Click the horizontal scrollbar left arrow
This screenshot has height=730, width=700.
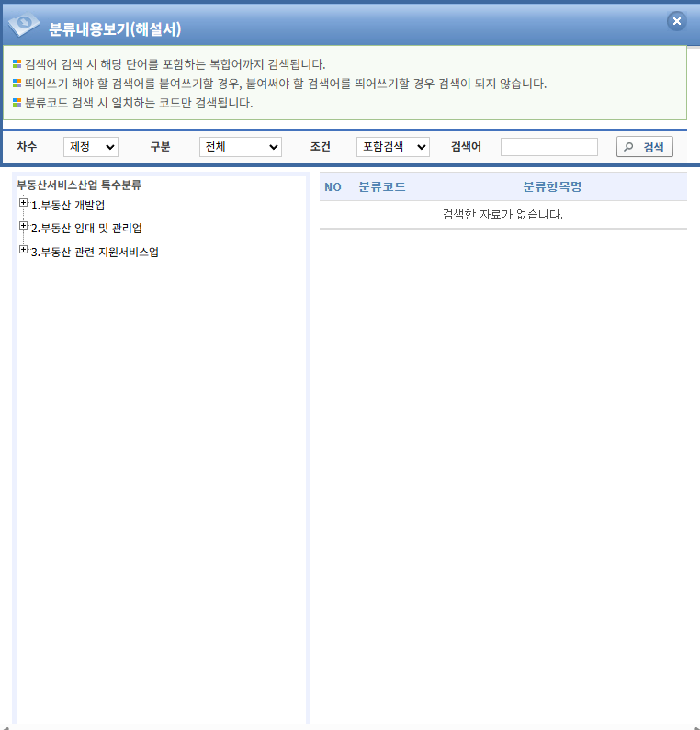[x=5, y=726]
